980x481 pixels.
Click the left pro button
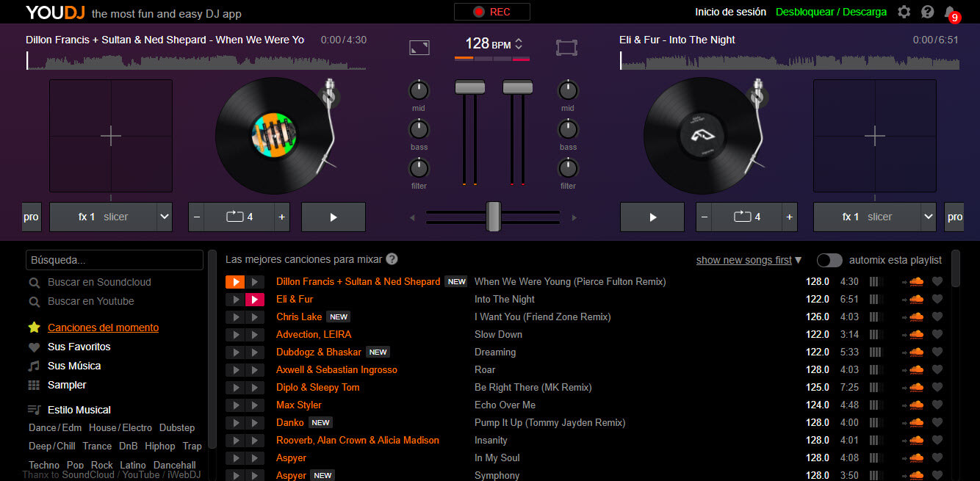click(31, 217)
